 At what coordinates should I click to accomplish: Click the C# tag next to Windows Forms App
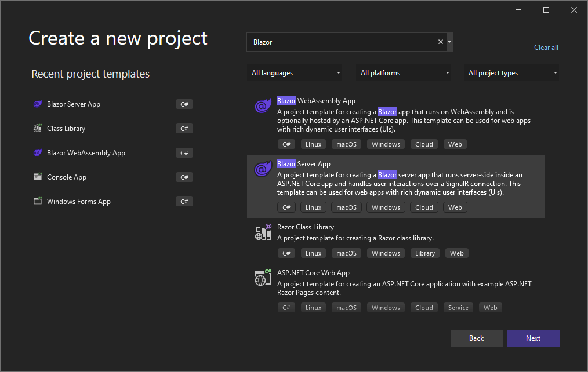(184, 202)
